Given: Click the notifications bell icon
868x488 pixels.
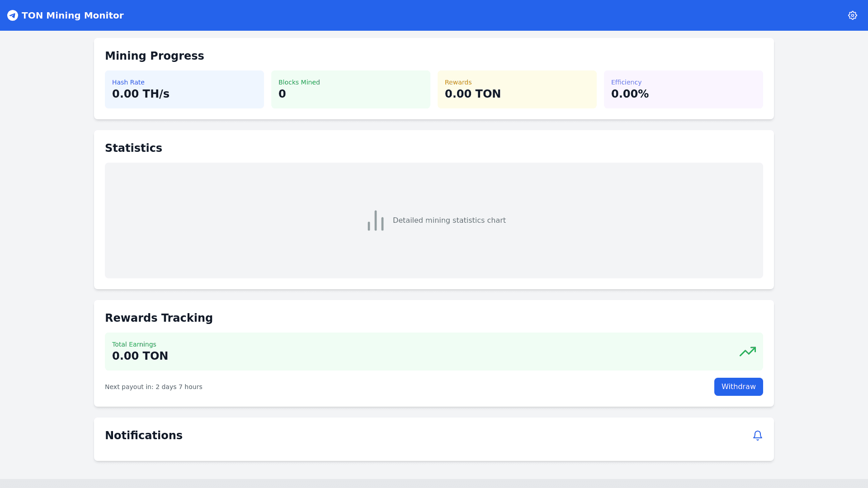Looking at the screenshot, I should (x=757, y=435).
